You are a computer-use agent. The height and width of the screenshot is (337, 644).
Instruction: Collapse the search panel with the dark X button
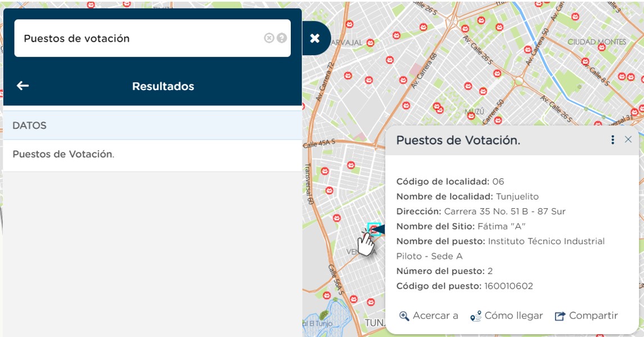(x=315, y=38)
